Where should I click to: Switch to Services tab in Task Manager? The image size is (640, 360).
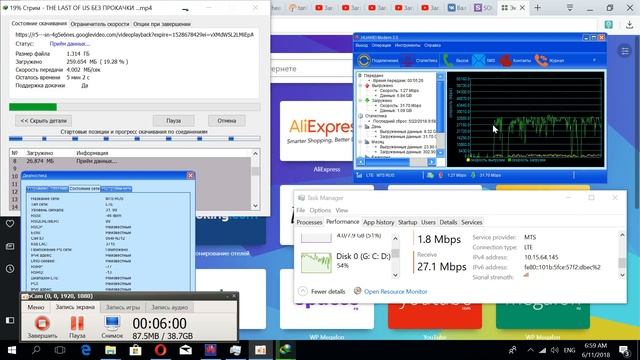472,222
